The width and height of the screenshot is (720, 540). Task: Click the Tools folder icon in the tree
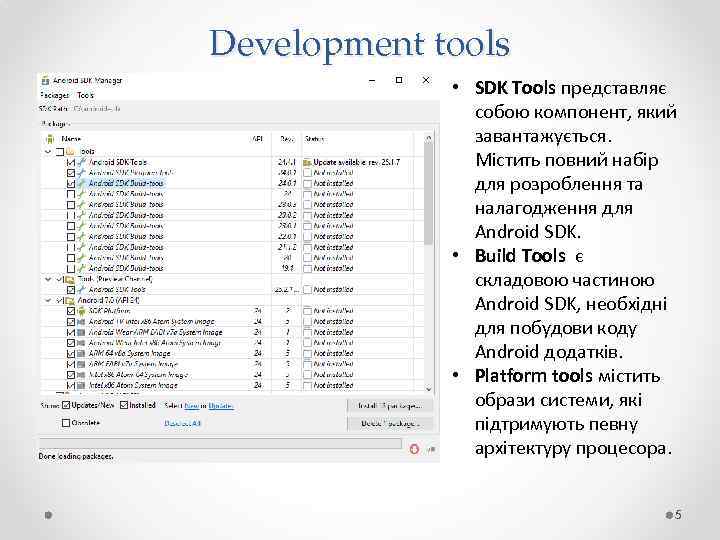[71, 151]
